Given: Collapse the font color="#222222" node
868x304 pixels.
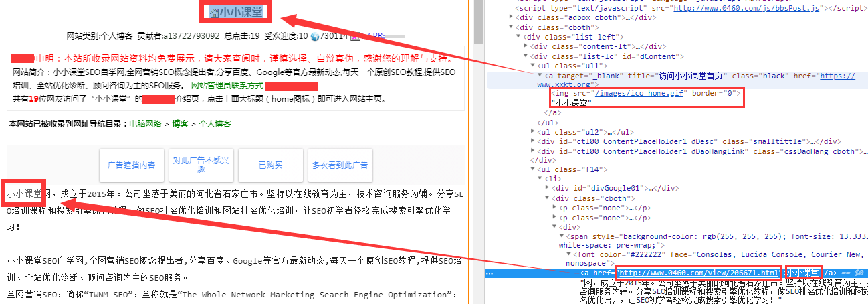Looking at the screenshot, I should click(568, 255).
